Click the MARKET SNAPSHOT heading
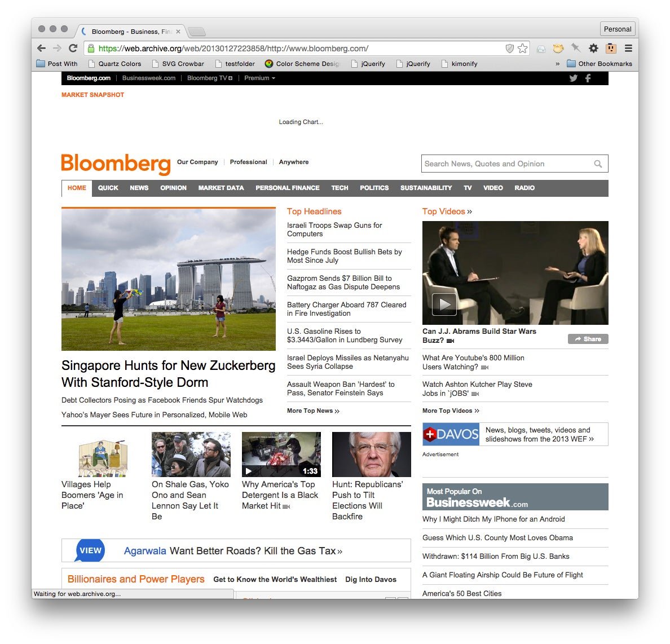The image size is (670, 644). click(x=92, y=95)
